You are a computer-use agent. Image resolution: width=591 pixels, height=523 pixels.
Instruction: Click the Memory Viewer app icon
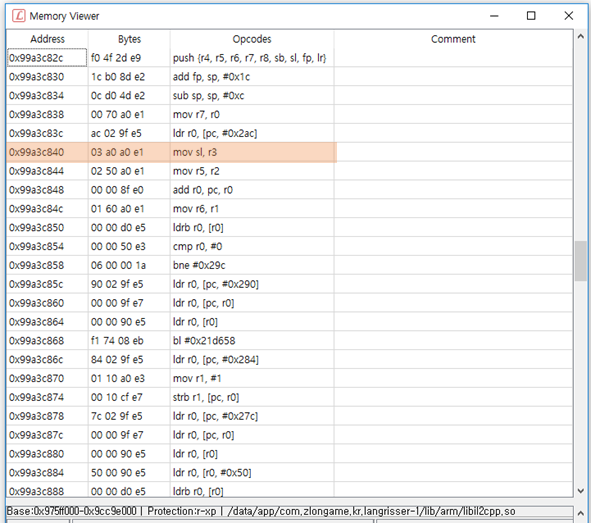click(x=18, y=16)
